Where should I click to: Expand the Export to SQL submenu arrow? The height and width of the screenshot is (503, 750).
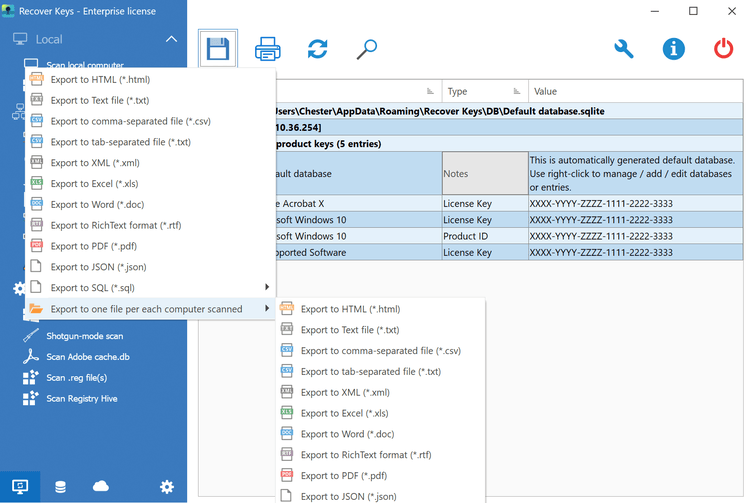click(x=267, y=288)
